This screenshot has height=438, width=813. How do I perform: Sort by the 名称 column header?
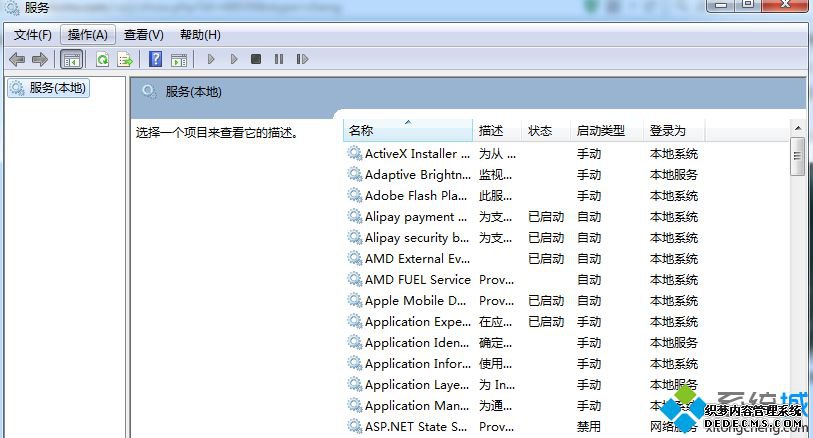tap(408, 130)
